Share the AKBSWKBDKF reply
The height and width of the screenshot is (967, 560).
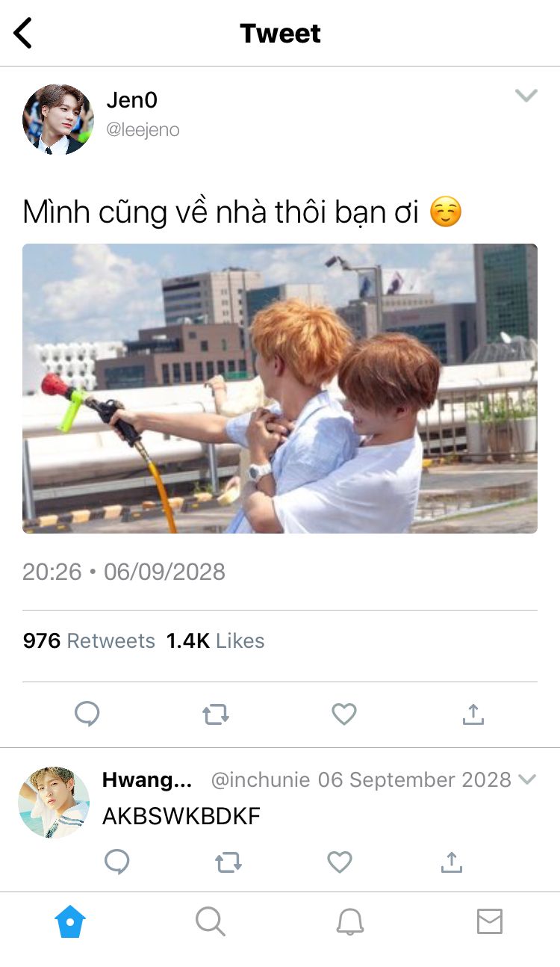coord(451,862)
